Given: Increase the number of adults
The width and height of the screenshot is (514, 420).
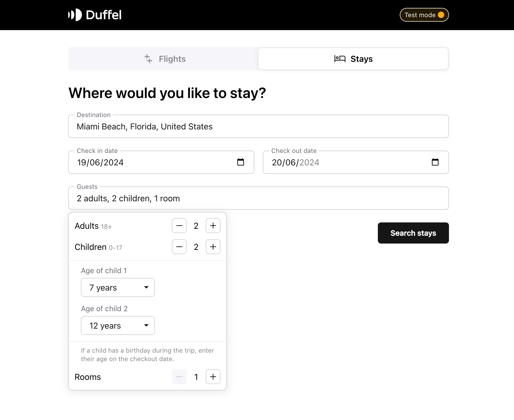Looking at the screenshot, I should 213,226.
